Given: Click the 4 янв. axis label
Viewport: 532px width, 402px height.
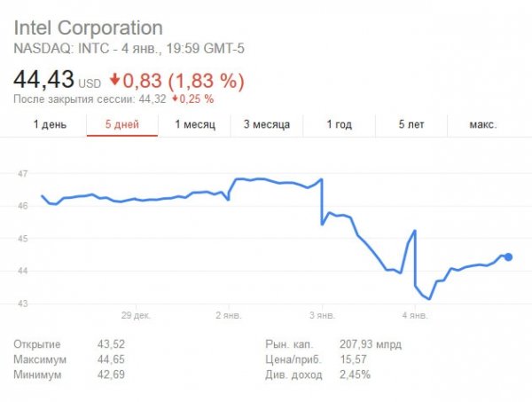Looking at the screenshot, I should coord(415,315).
